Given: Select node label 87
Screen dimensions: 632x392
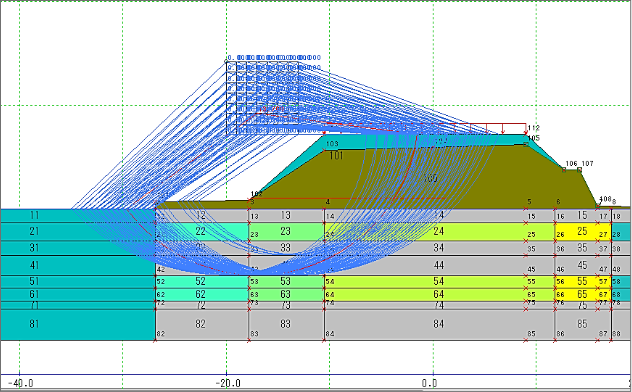Looking at the screenshot, I should click(603, 334).
